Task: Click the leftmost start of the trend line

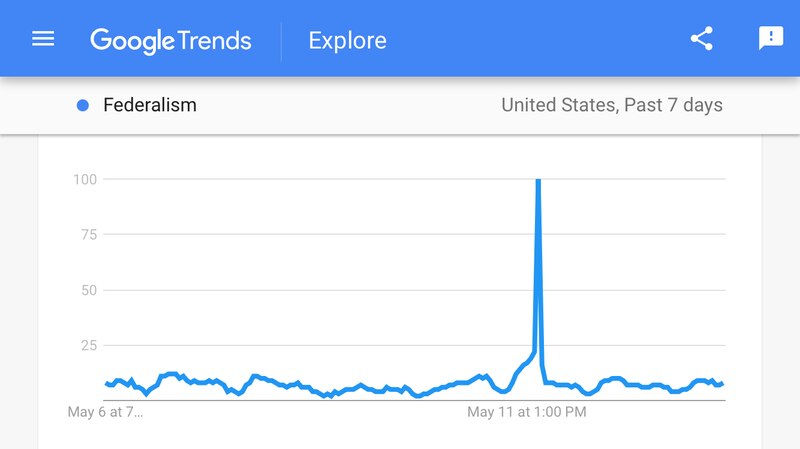Action: pyautogui.click(x=106, y=383)
